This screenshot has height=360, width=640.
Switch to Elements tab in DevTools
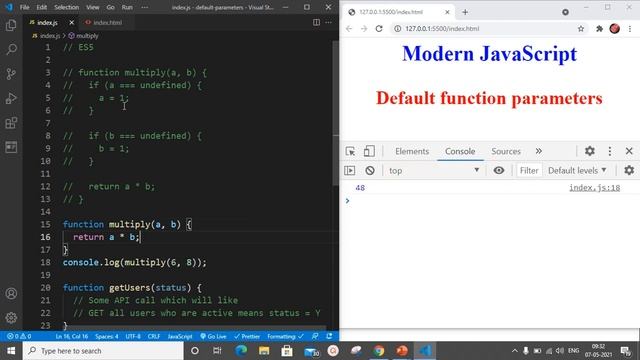(x=412, y=151)
